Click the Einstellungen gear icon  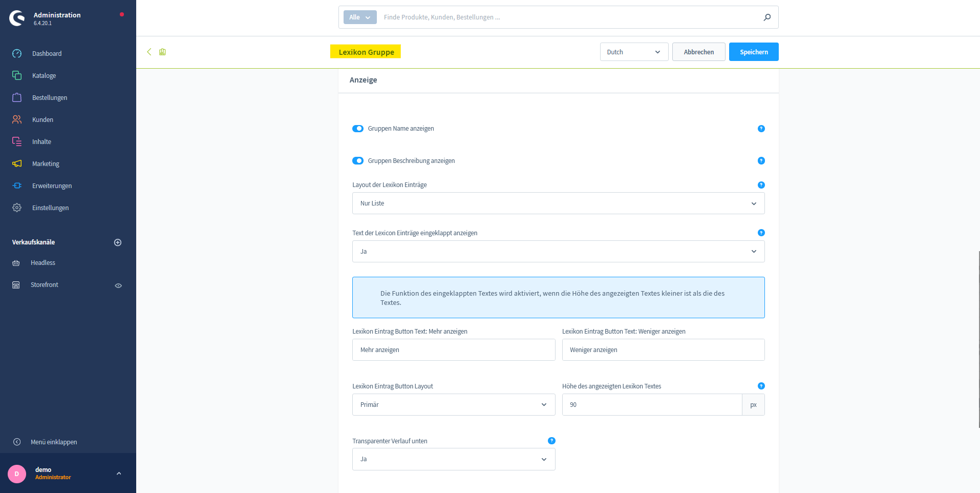click(17, 208)
